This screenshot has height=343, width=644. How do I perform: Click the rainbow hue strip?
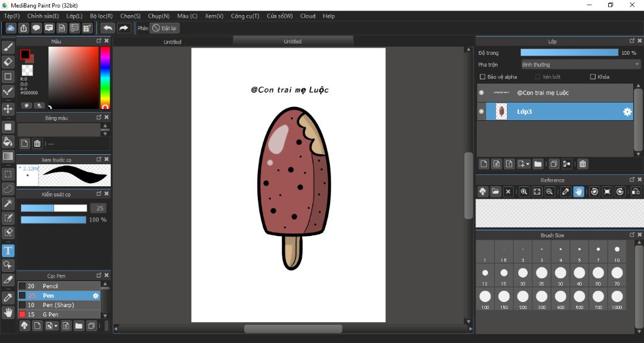(x=105, y=77)
